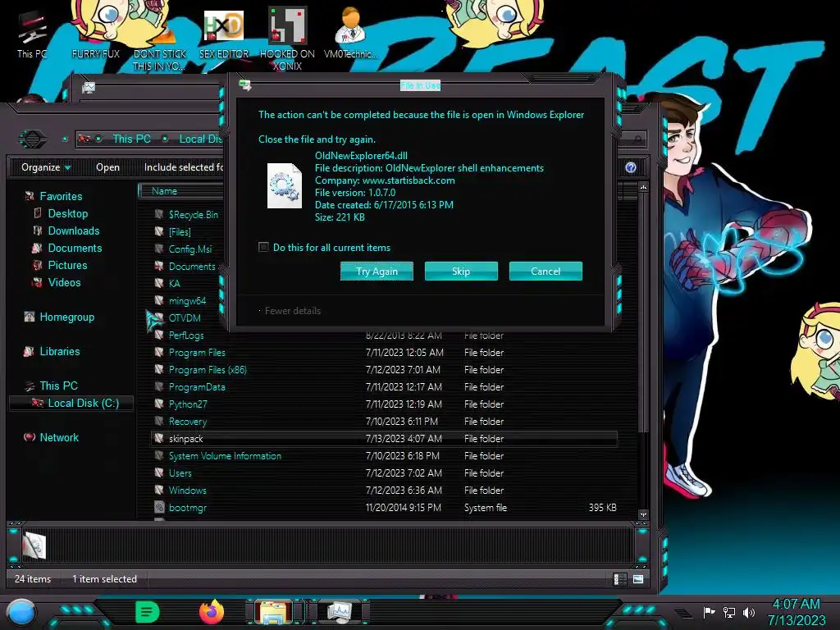Click the file list scroll down arrow
Viewport: 840px width, 630px height.
pos(643,514)
